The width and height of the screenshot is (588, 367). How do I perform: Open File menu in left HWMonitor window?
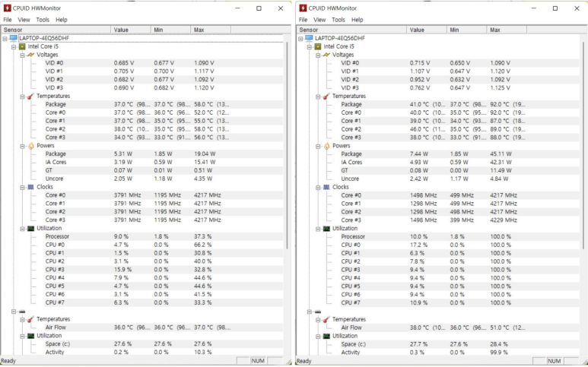tap(8, 20)
